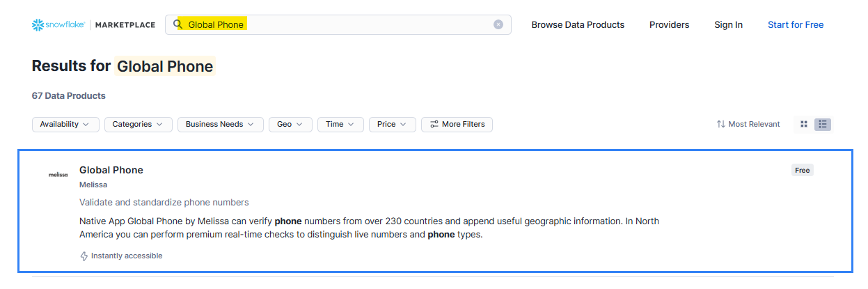Open the Sign In link
The height and width of the screenshot is (289, 868).
[728, 24]
